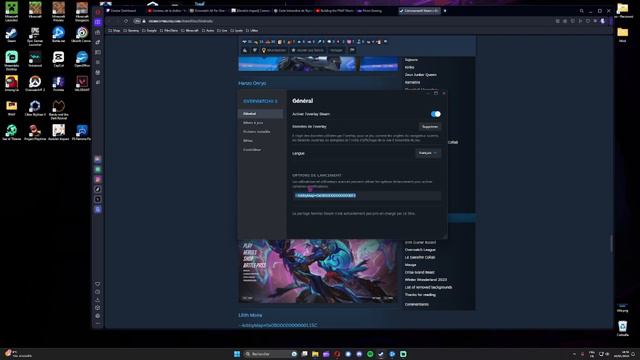Image resolution: width=640 pixels, height=360 pixels.
Task: Toggle Activer l'overlay Steam switch
Action: coord(436,114)
